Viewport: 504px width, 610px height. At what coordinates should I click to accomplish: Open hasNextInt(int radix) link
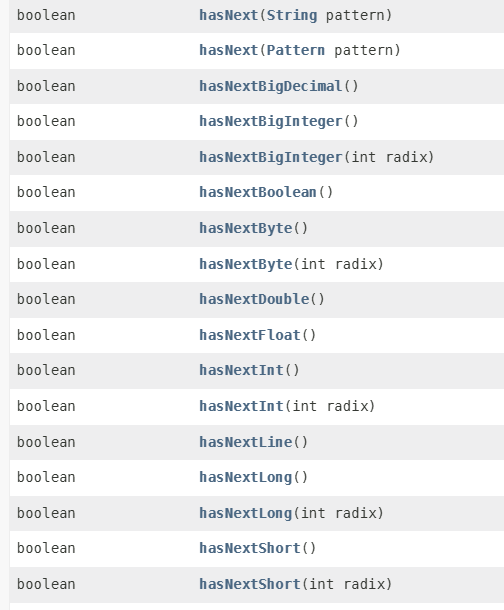[x=241, y=406]
